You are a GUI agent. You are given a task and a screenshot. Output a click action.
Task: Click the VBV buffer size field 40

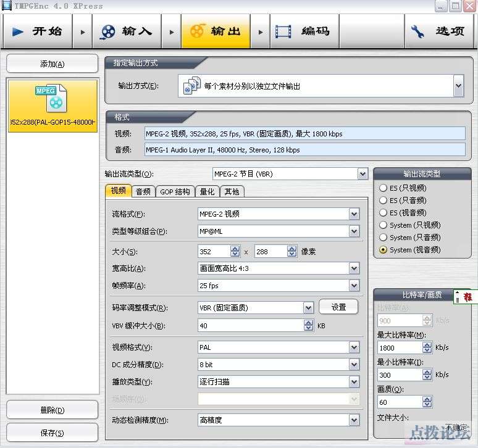pos(251,326)
